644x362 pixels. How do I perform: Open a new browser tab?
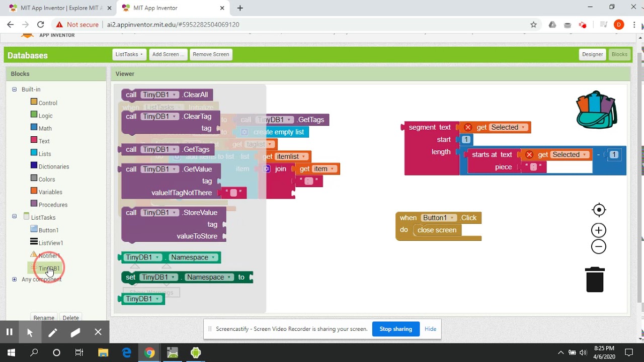pos(240,8)
